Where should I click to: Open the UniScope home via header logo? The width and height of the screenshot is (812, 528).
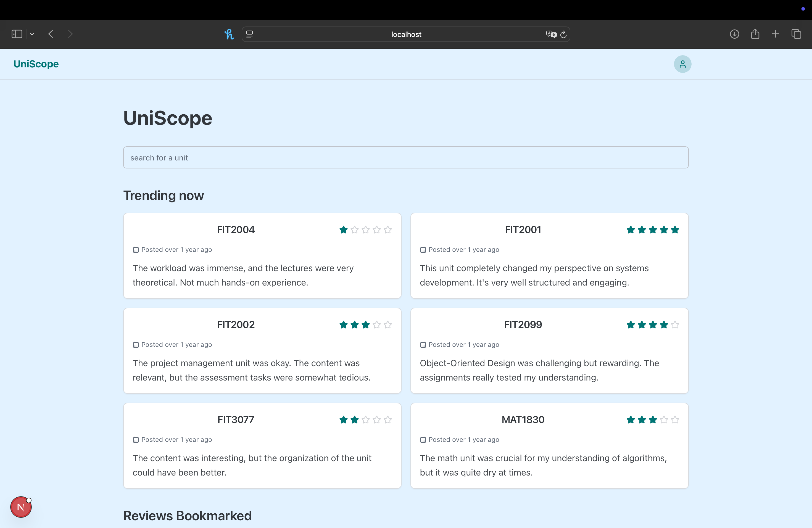[36, 64]
